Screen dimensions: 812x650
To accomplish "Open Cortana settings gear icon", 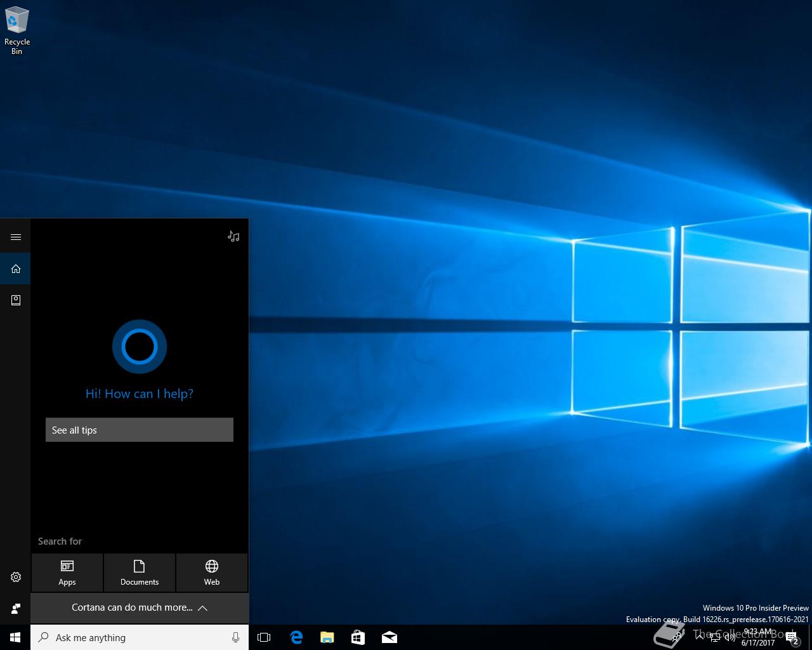I will pyautogui.click(x=16, y=577).
